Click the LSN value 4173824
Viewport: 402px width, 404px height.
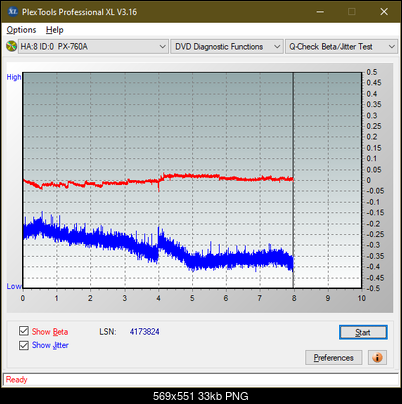pos(145,332)
